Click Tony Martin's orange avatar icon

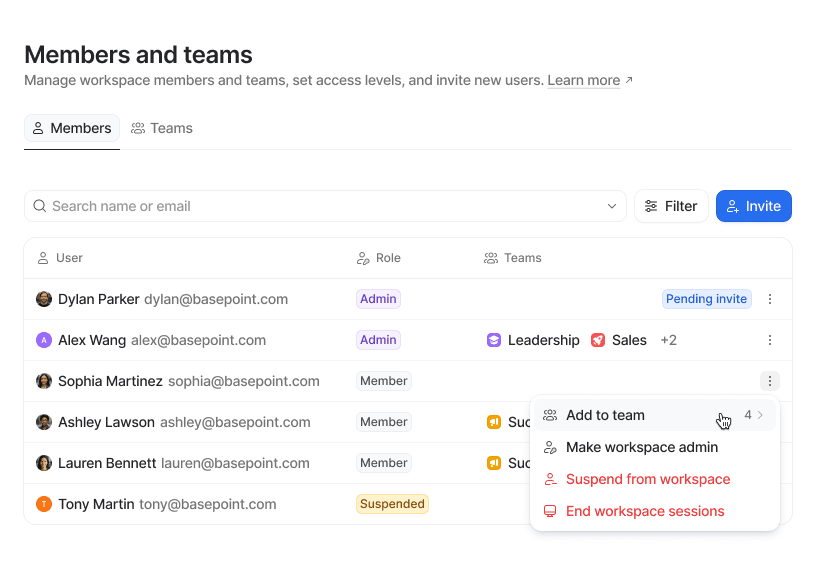tap(44, 504)
